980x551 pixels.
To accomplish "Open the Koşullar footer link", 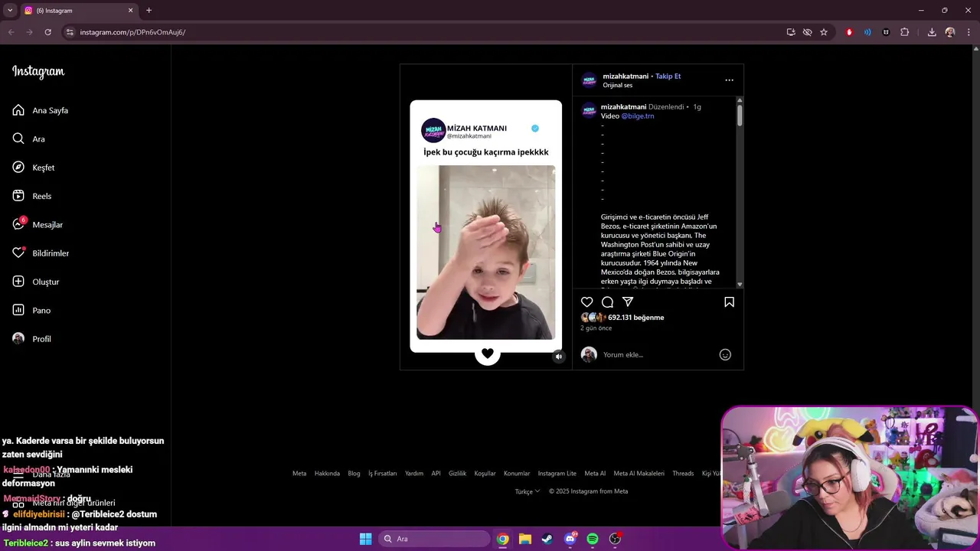I will tap(485, 474).
